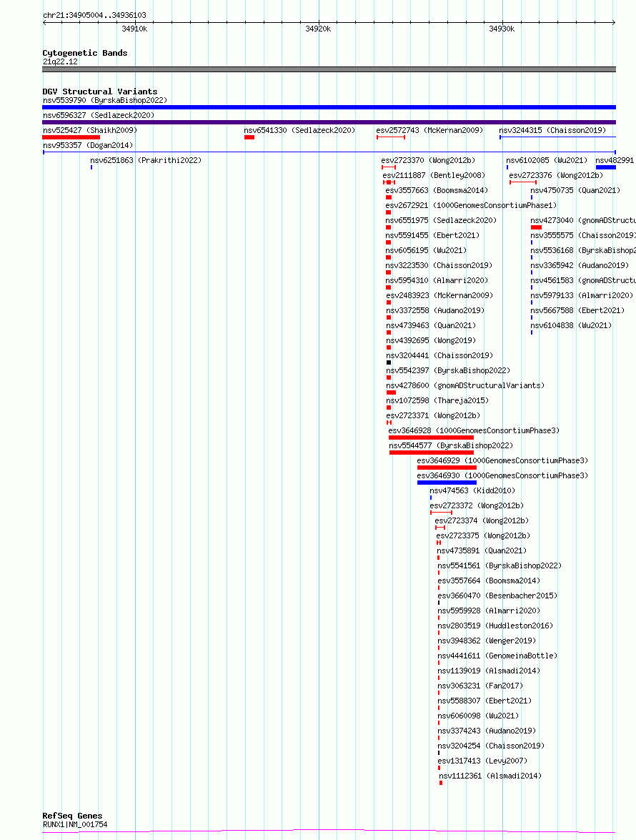The image size is (636, 840).
Task: Click esv3646928 (1000GenomesConsortiumPhase3) label
Action: tap(474, 430)
